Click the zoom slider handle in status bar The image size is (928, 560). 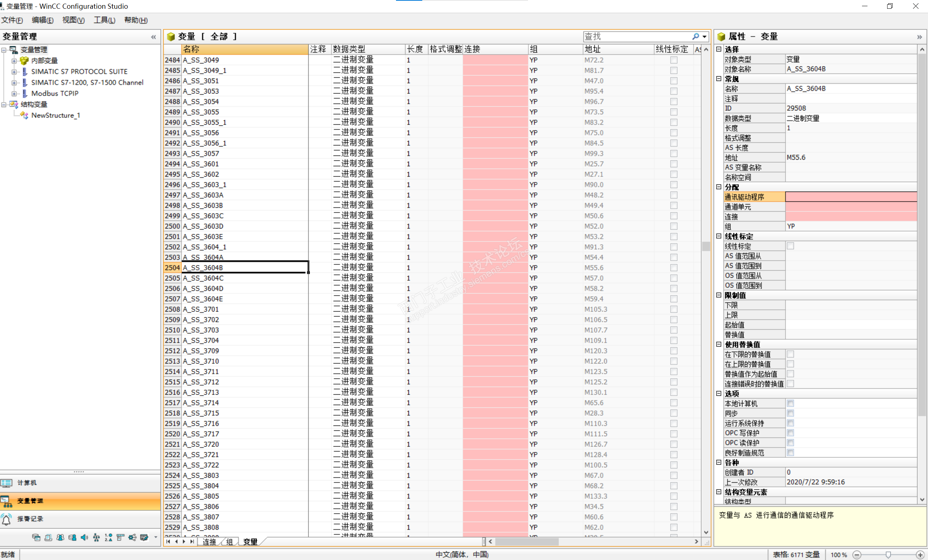[x=889, y=555]
